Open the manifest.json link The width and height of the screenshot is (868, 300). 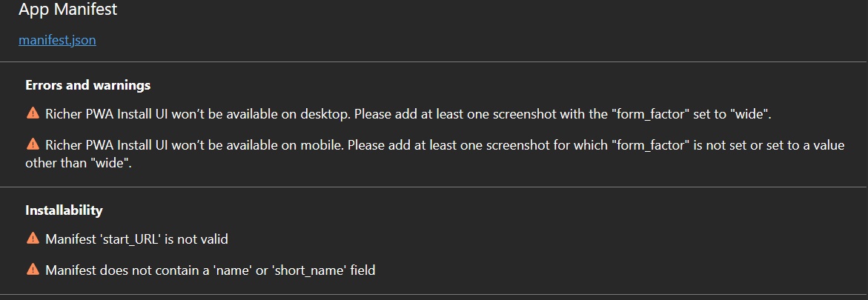pos(57,41)
